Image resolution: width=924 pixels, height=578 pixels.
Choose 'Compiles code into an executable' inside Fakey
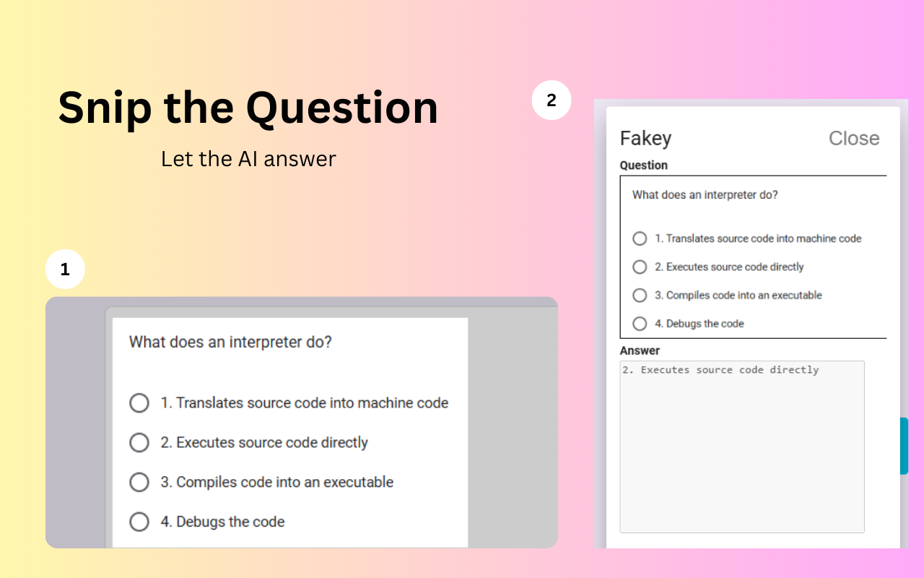(x=640, y=295)
